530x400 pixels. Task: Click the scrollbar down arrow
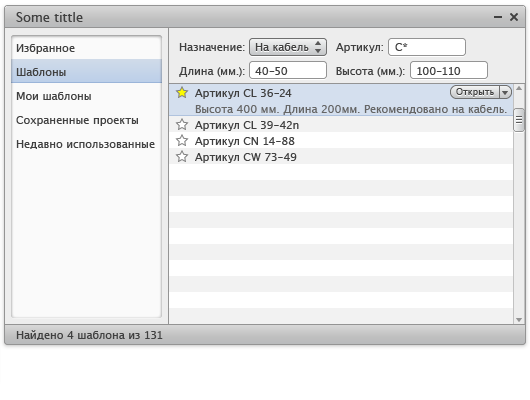pyautogui.click(x=519, y=320)
